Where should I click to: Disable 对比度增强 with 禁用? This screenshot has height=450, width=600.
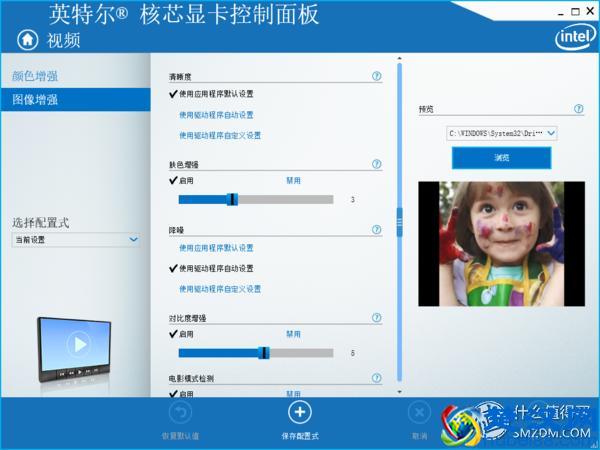293,334
